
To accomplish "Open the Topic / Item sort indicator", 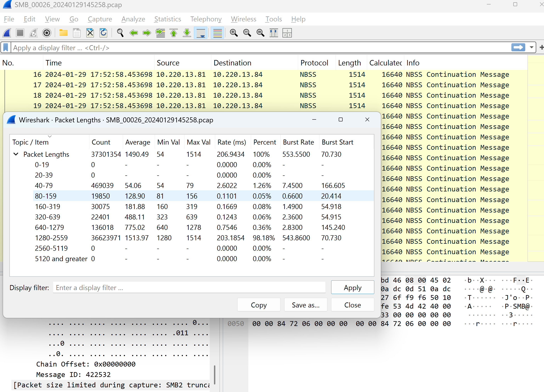I will (50, 136).
